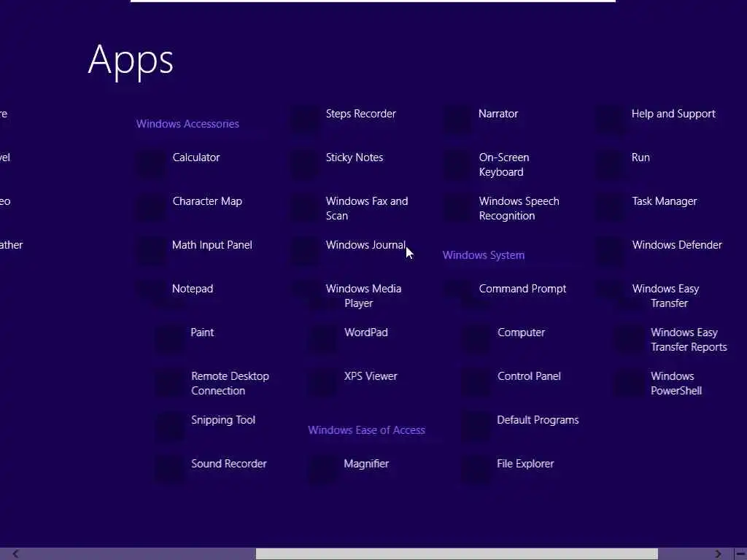Screen dimensions: 747x560
Task: Launch Windows Defender
Action: pos(677,245)
